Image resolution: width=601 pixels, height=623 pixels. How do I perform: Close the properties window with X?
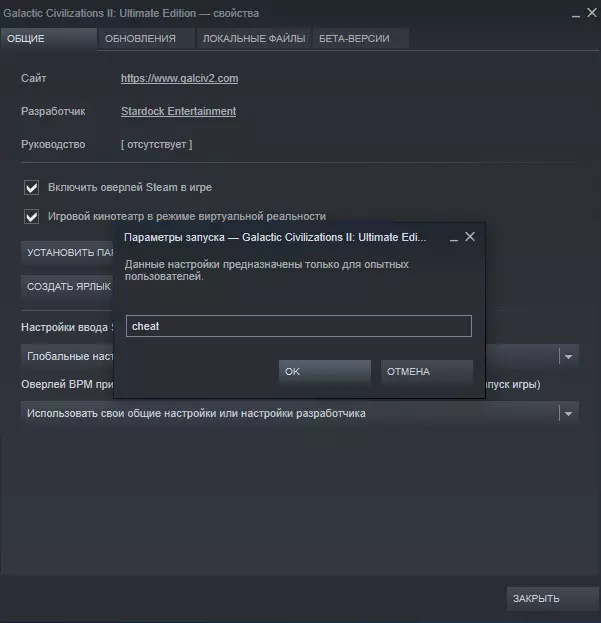[x=592, y=13]
